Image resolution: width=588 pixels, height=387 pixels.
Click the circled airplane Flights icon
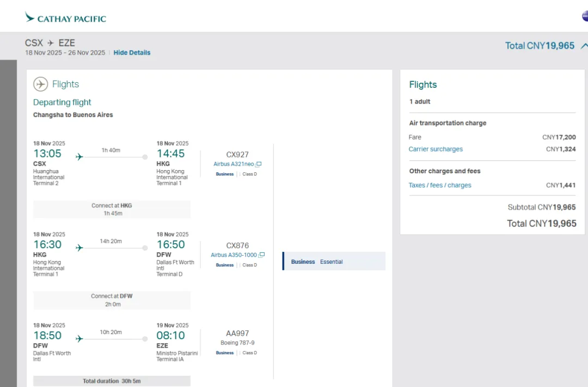[41, 84]
